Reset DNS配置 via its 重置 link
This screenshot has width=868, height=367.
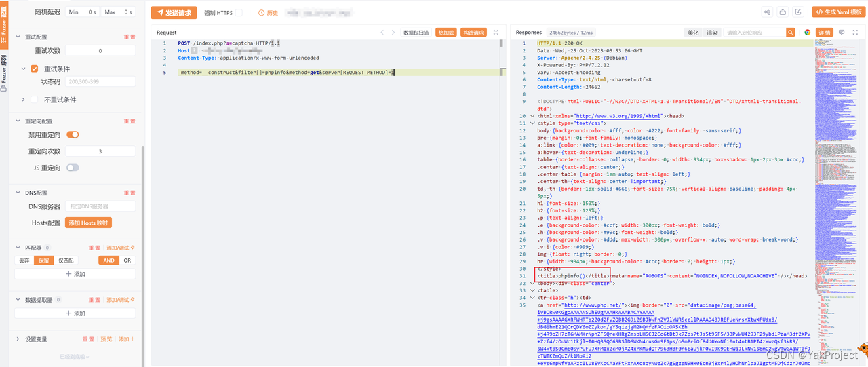[x=130, y=193]
